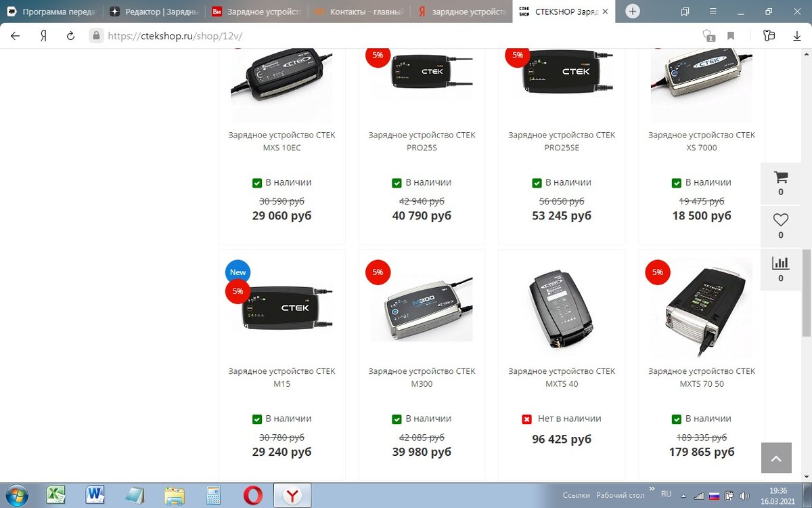Click the network signal tray icon

click(x=699, y=496)
